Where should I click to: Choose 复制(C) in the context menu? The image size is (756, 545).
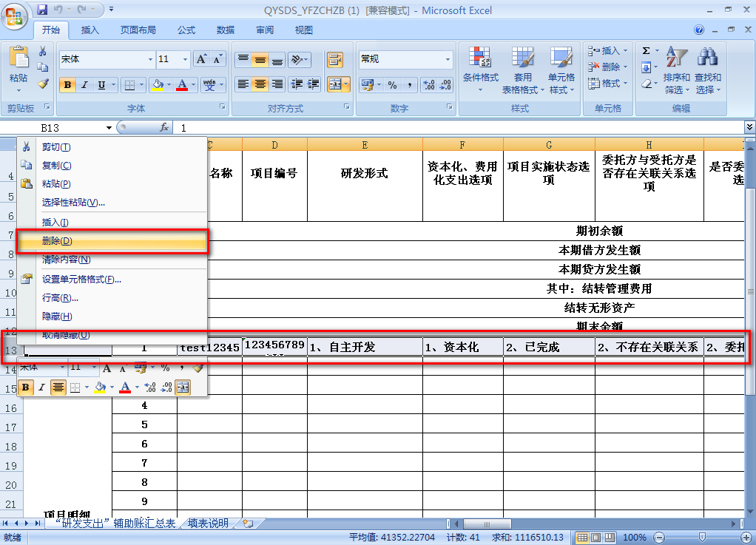pos(112,166)
